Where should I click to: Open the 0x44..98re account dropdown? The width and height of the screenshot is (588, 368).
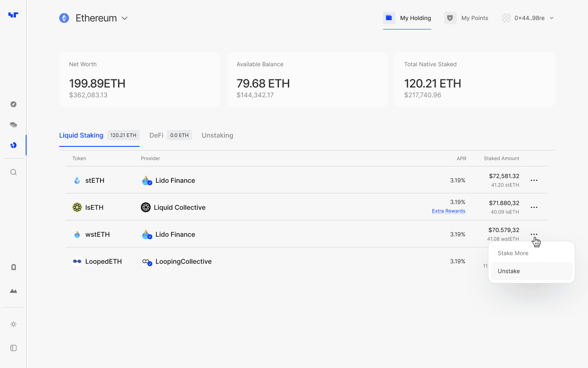[x=528, y=18]
